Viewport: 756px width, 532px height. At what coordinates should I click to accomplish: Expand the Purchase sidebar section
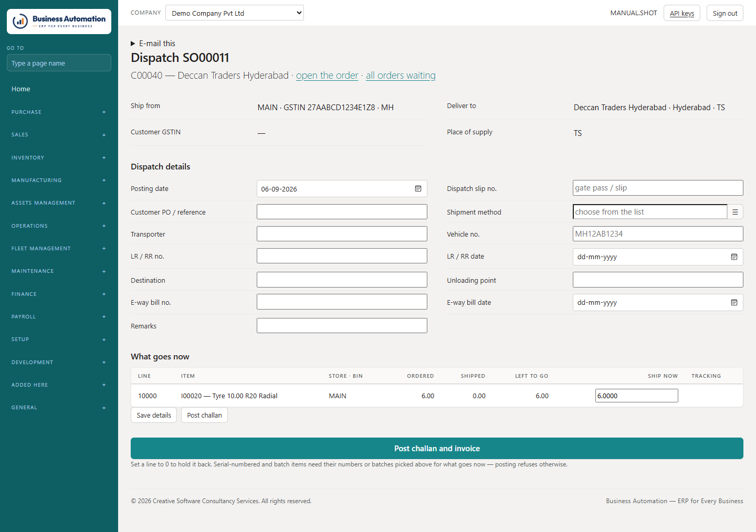59,112
